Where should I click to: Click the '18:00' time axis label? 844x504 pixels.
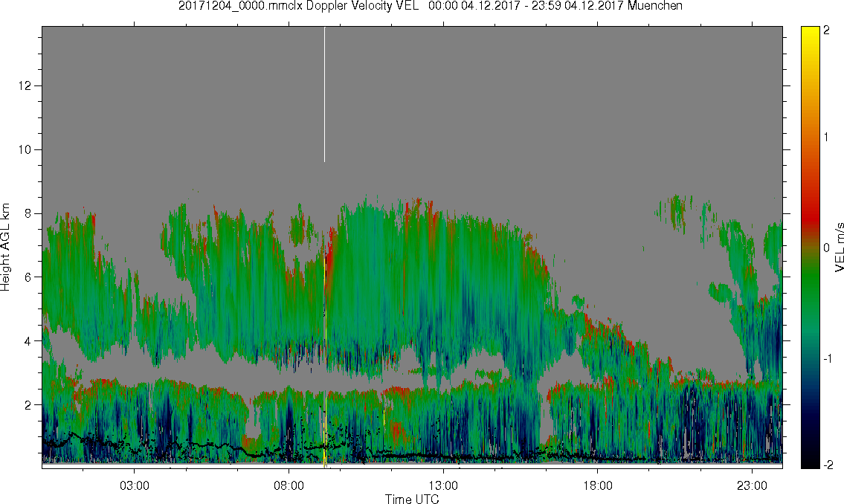[597, 485]
